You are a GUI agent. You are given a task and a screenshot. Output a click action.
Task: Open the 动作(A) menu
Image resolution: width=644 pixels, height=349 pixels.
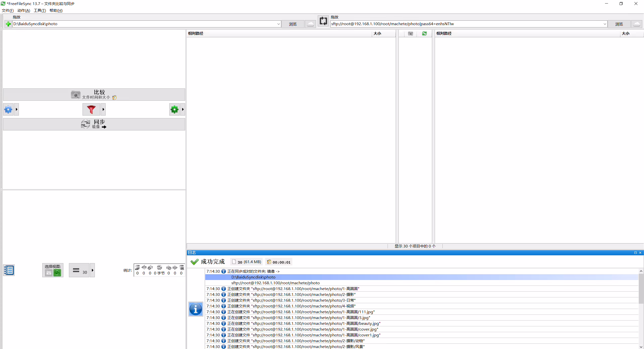coord(24,10)
